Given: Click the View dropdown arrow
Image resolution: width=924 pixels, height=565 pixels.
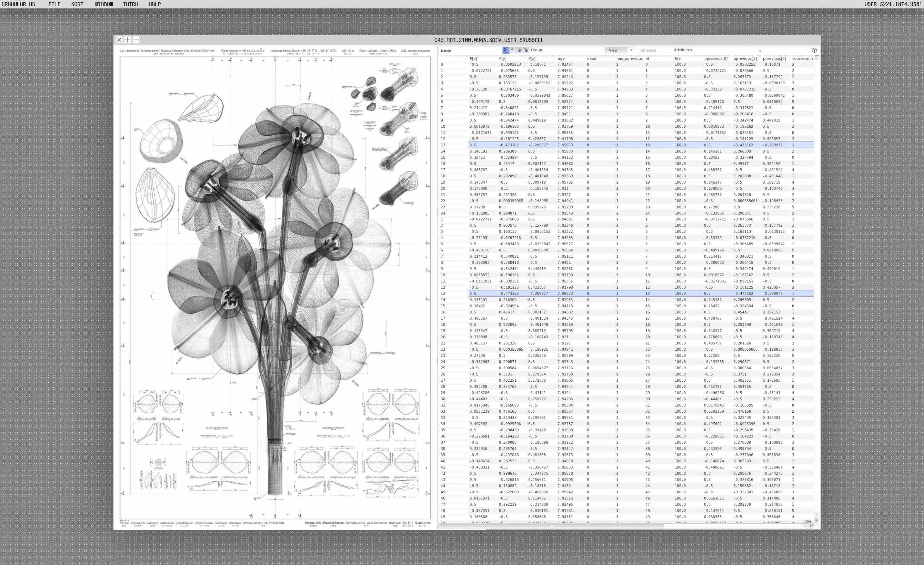Looking at the screenshot, I should 631,50.
